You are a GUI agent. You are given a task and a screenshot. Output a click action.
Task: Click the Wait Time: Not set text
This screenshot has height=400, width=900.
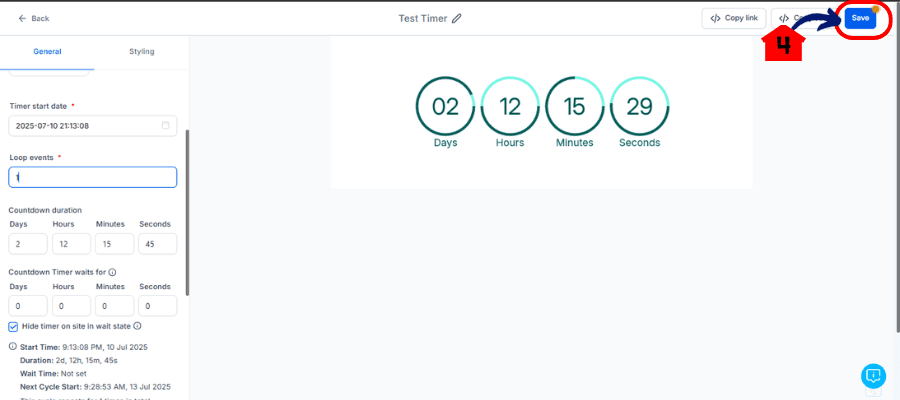click(x=53, y=374)
